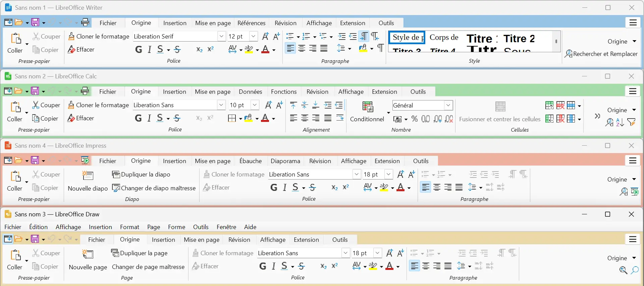Image resolution: width=644 pixels, height=286 pixels.
Task: Click the Dupliquer la diapo icon in Impress
Action: click(116, 174)
